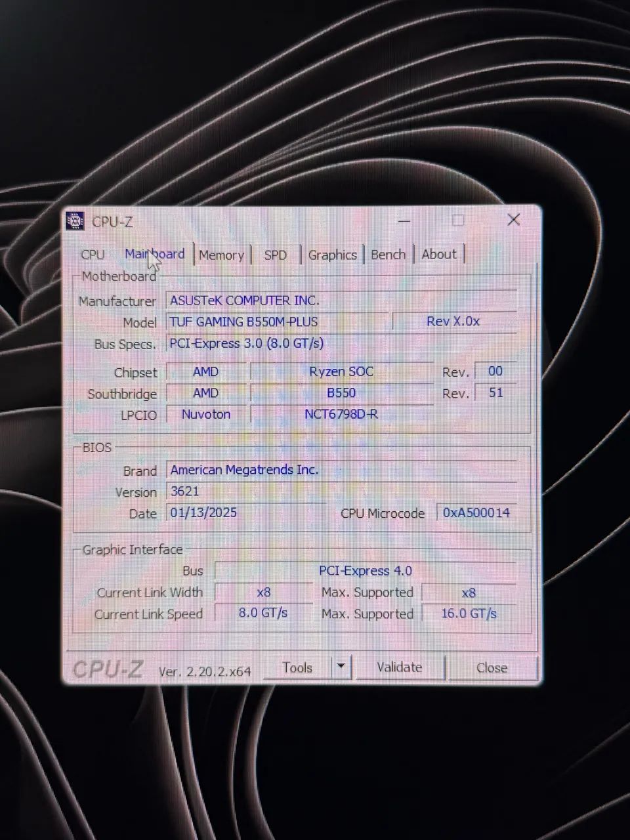630x840 pixels.
Task: Switch to the CPU tab
Action: (x=93, y=255)
